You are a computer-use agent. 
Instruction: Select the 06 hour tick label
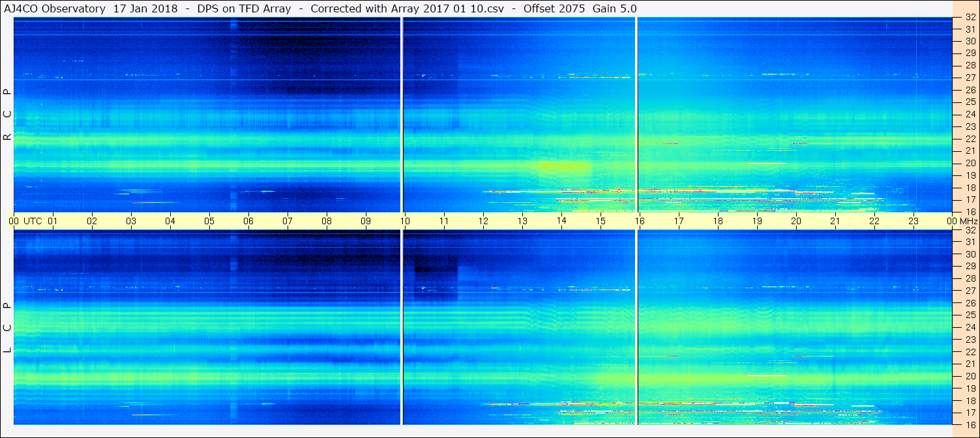tap(248, 221)
